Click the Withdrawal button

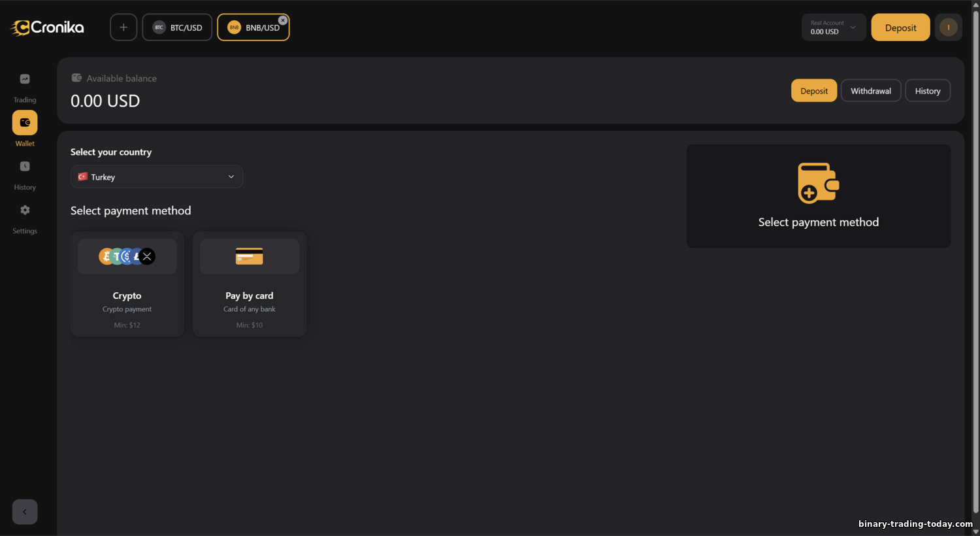[x=870, y=91]
